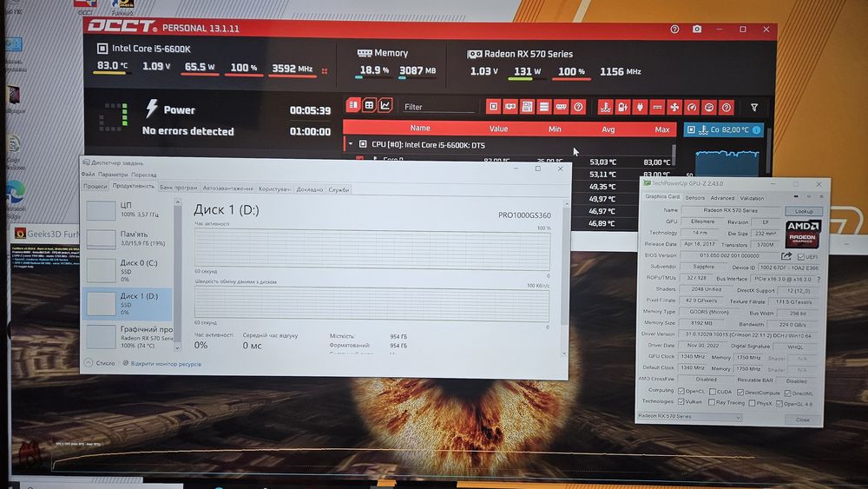Screen dimensions: 868x489
Task: Select Диск 0 (C:) in Task Manager sidebar
Action: coord(129,270)
